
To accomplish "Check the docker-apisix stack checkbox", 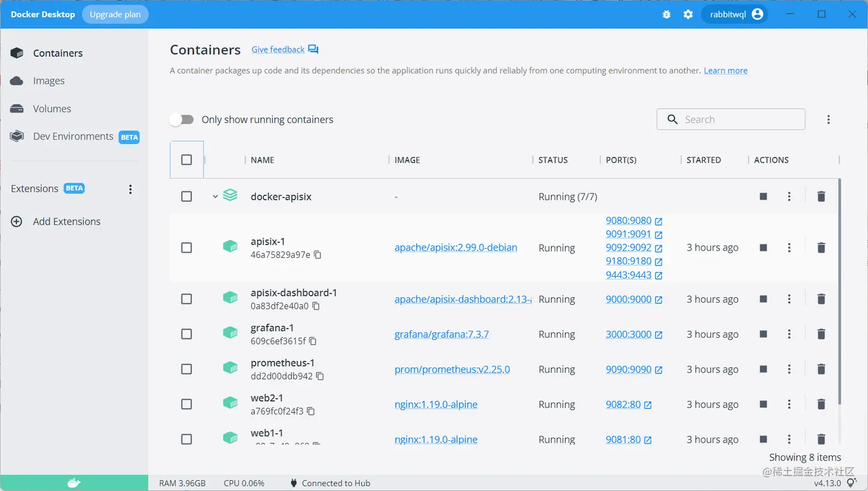I will [x=187, y=196].
